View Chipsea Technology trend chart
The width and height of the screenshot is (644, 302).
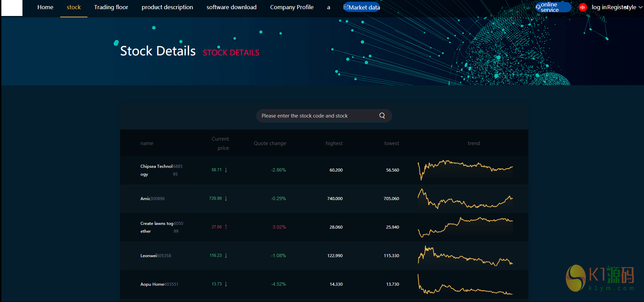465,170
